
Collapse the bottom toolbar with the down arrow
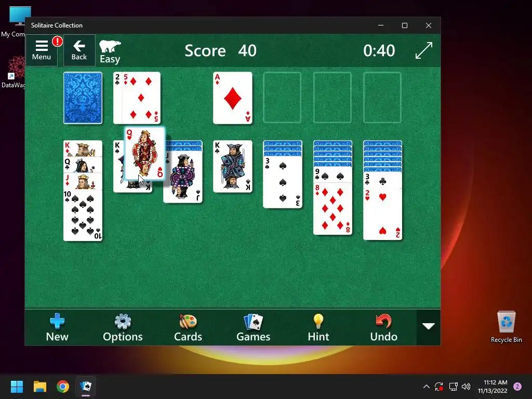tap(429, 326)
